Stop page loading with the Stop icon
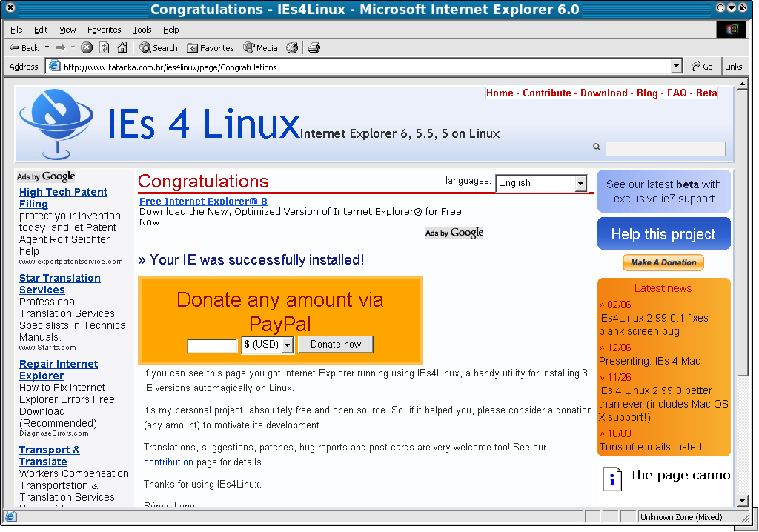The width and height of the screenshot is (759, 532). (x=87, y=47)
